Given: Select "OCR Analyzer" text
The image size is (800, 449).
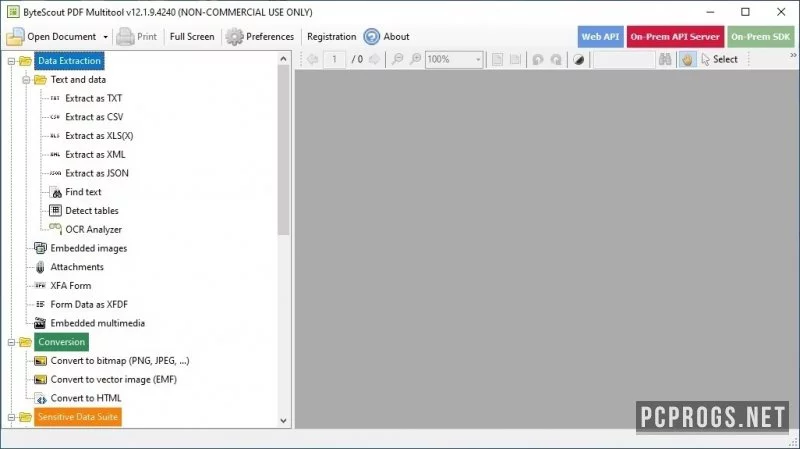Looking at the screenshot, I should point(93,230).
